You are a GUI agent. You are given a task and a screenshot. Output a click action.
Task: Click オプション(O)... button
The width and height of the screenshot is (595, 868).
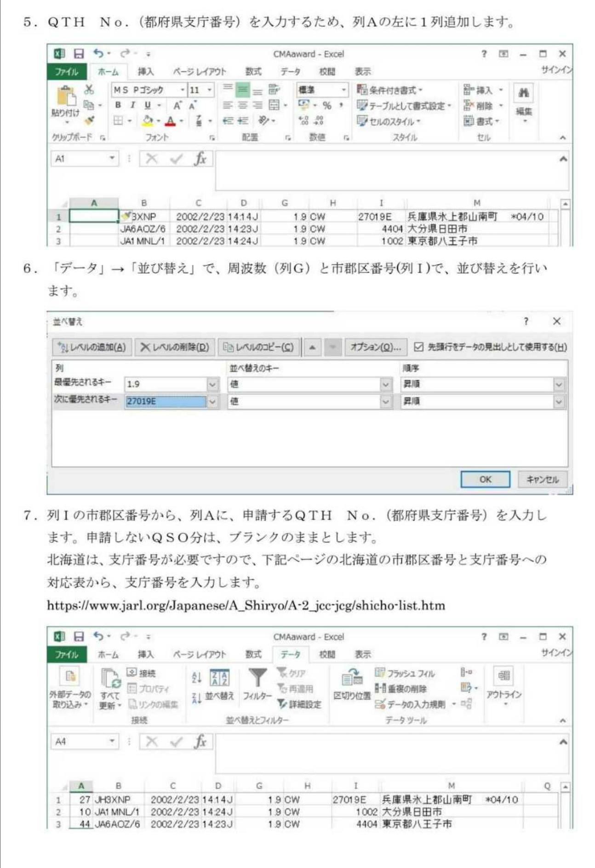click(x=376, y=347)
